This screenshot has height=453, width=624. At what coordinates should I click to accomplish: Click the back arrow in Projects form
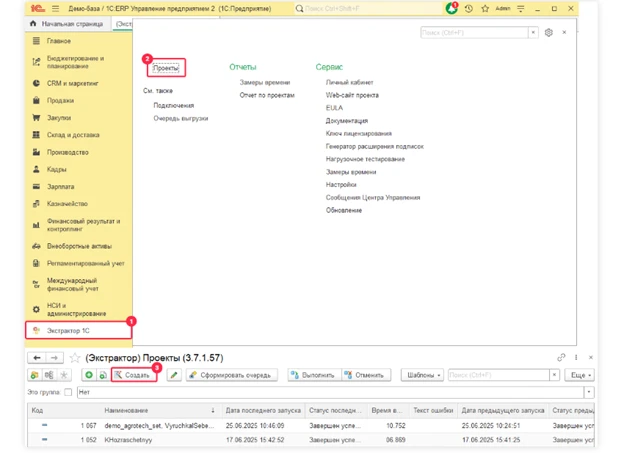[36, 357]
